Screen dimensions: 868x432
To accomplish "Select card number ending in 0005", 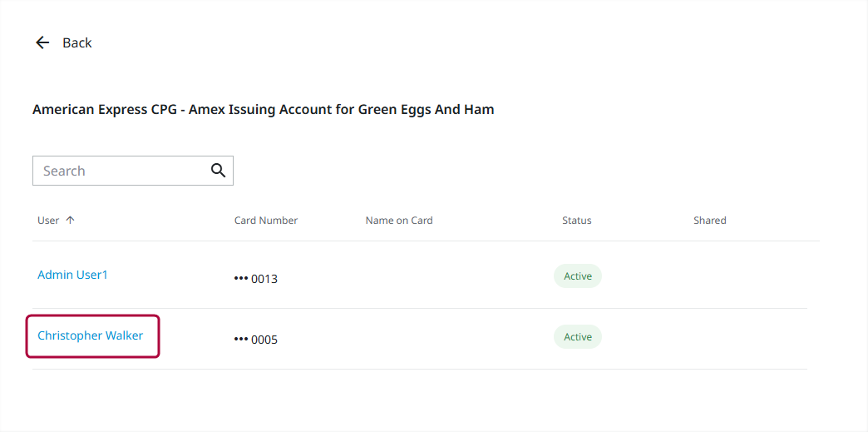I will (x=256, y=340).
